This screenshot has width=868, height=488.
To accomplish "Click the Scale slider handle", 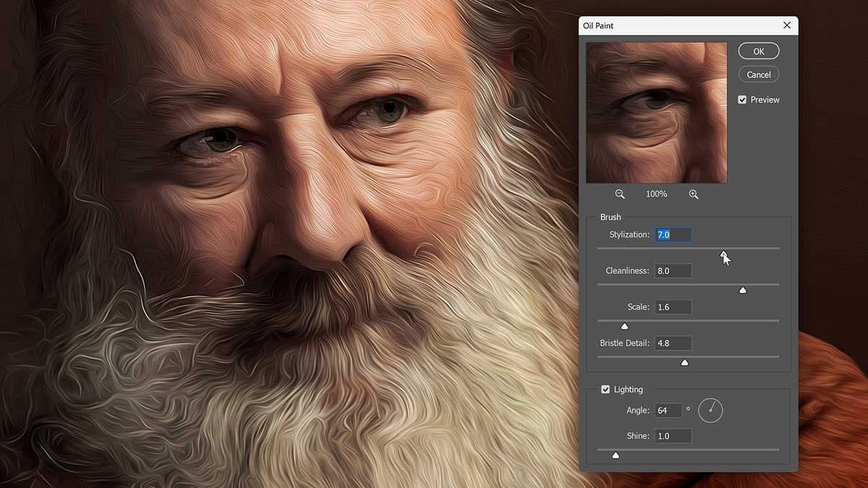I will [x=624, y=326].
